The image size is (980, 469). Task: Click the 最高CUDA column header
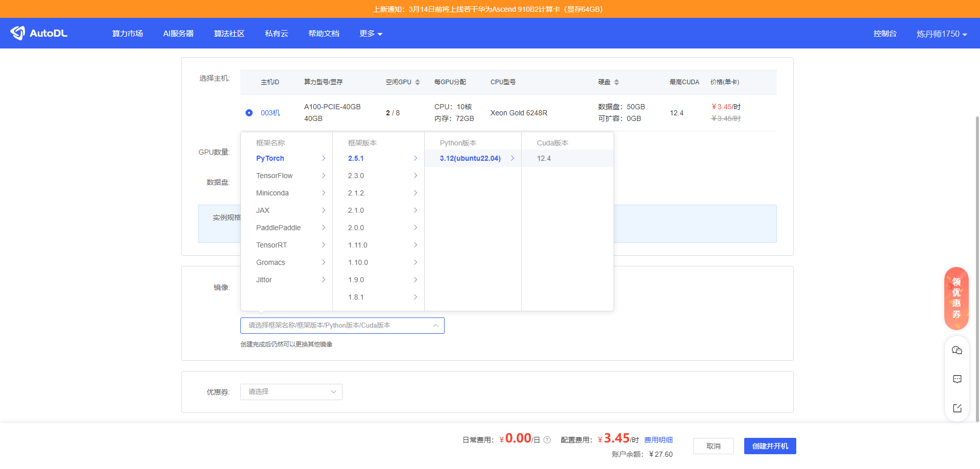[684, 82]
